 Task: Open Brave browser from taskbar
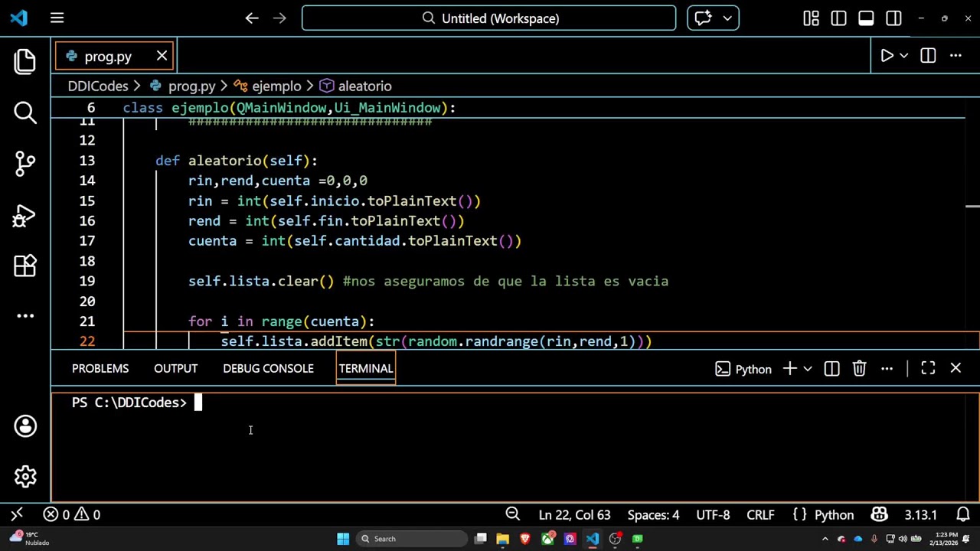click(x=525, y=539)
